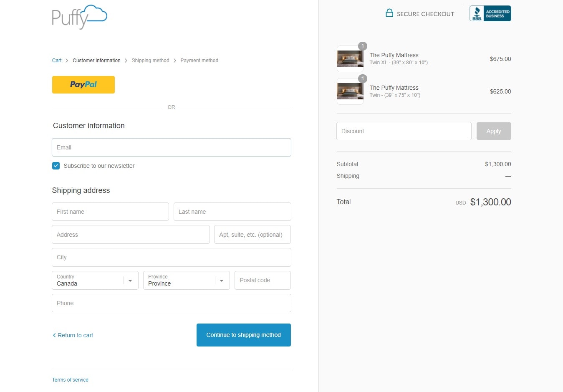Focus the Email input field
The height and width of the screenshot is (392, 563).
point(172,147)
